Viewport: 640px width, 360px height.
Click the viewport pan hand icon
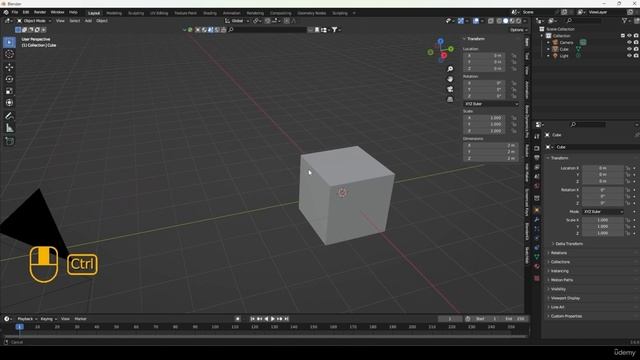pyautogui.click(x=450, y=79)
